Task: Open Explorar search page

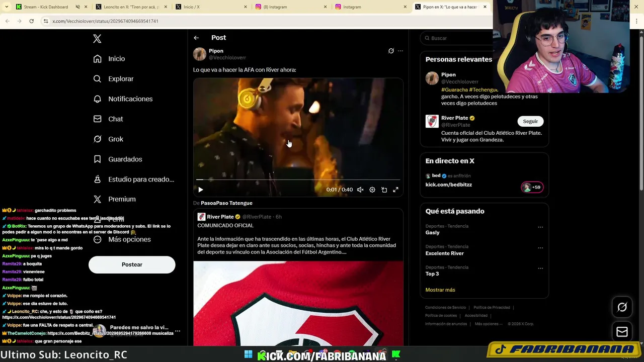Action: coord(113,79)
